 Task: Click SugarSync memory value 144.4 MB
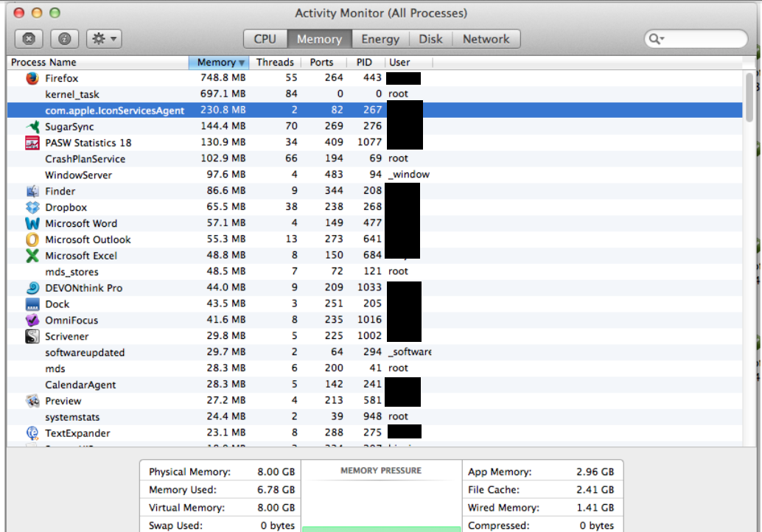(x=223, y=126)
